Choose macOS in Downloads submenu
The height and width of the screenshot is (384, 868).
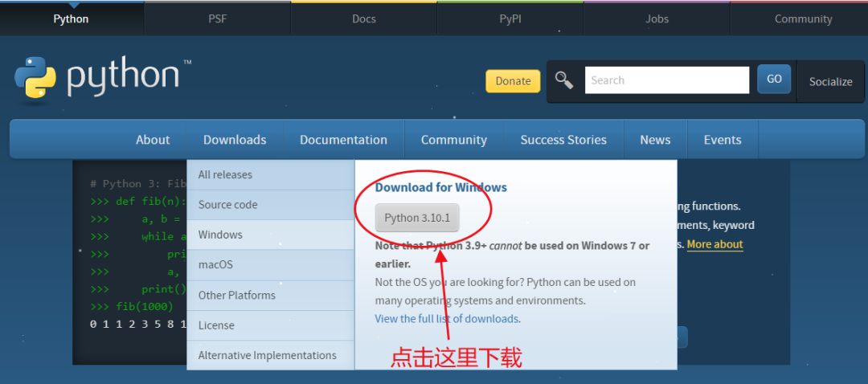[x=271, y=265]
